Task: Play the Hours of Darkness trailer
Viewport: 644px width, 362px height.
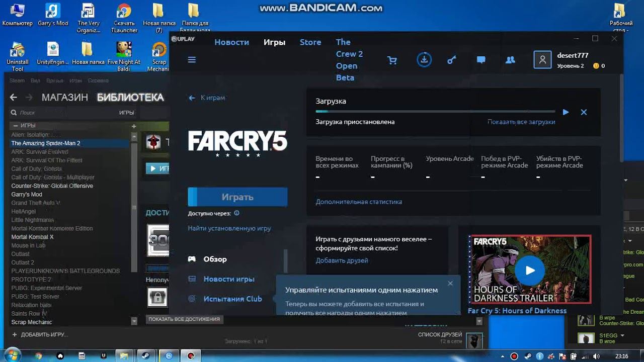Action: [x=530, y=270]
